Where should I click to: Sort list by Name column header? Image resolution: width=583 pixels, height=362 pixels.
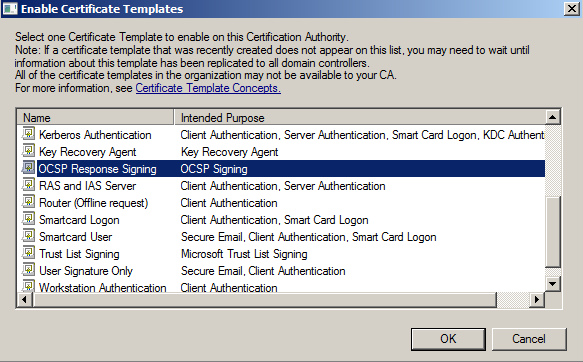[96, 118]
